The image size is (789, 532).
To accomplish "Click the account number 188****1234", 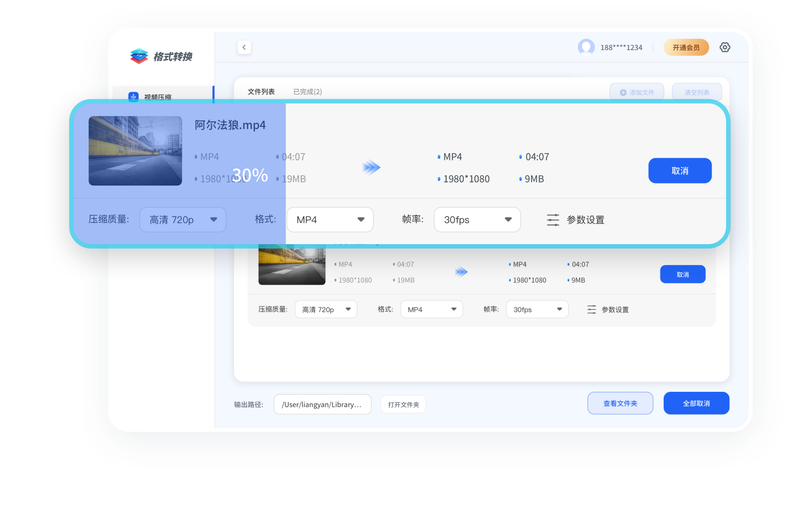I will (622, 47).
